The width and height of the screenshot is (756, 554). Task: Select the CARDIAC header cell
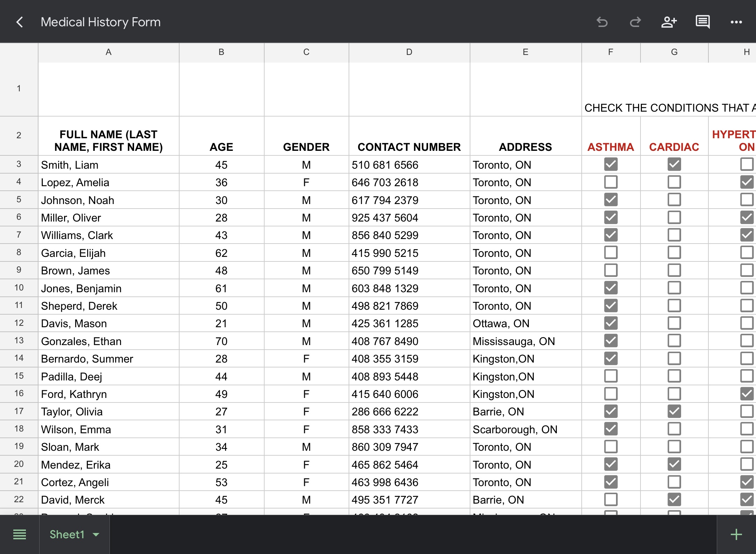[674, 136]
